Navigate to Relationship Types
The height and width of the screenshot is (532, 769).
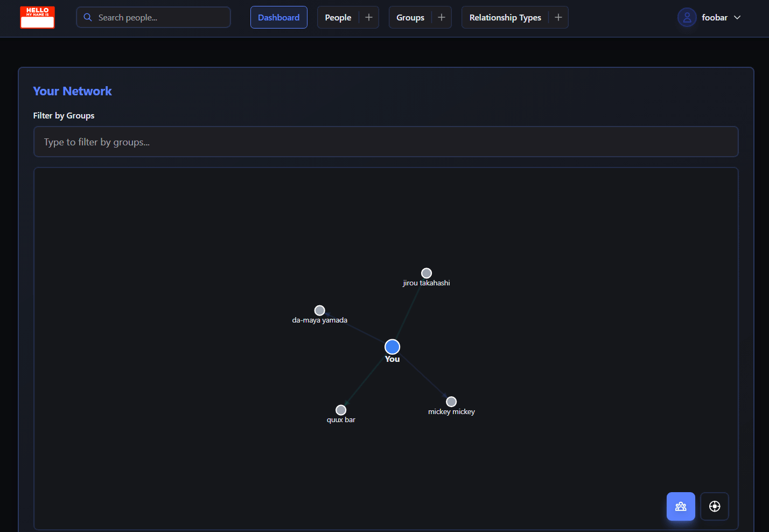pos(505,17)
